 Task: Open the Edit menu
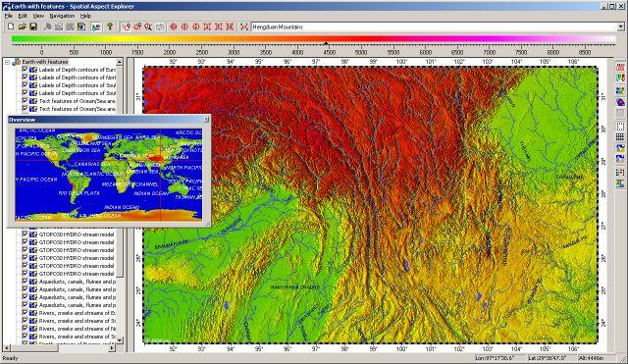click(x=23, y=16)
